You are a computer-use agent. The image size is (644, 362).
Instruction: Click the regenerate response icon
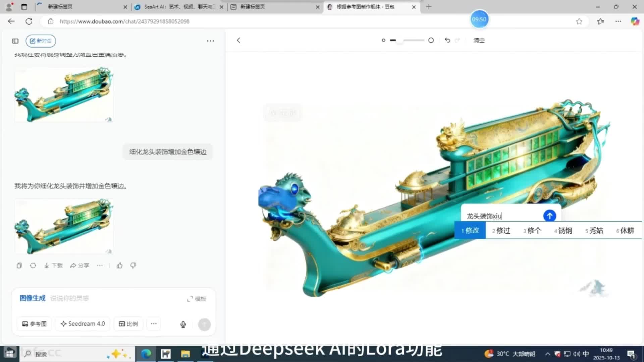click(x=33, y=265)
